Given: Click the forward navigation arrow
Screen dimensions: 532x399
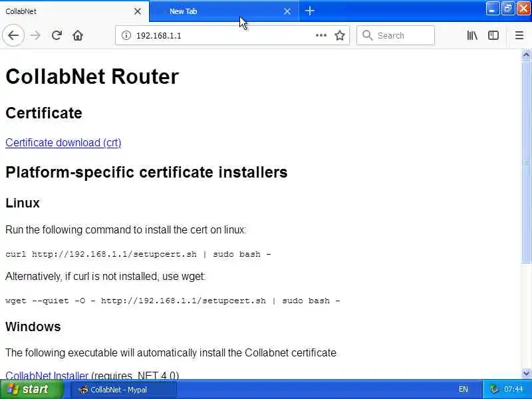Looking at the screenshot, I should pyautogui.click(x=35, y=35).
